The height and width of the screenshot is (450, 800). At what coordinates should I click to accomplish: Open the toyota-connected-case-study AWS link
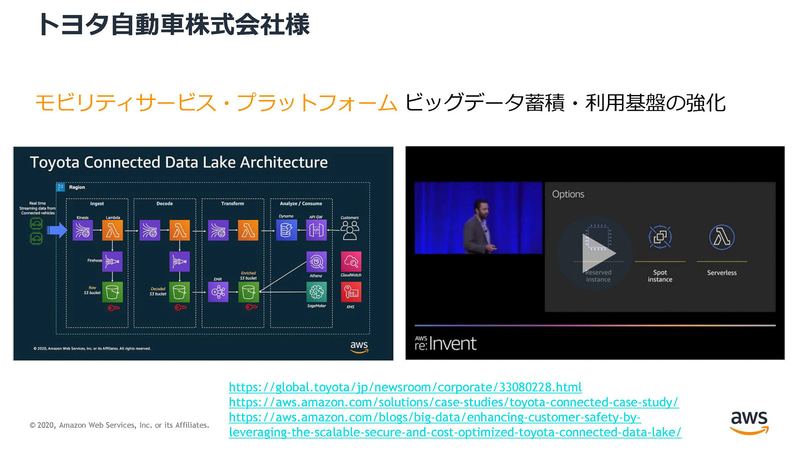click(454, 402)
